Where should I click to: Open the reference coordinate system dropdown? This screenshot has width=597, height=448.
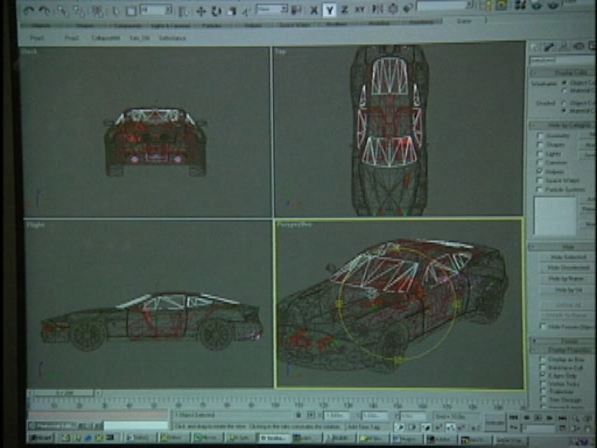pos(272,10)
